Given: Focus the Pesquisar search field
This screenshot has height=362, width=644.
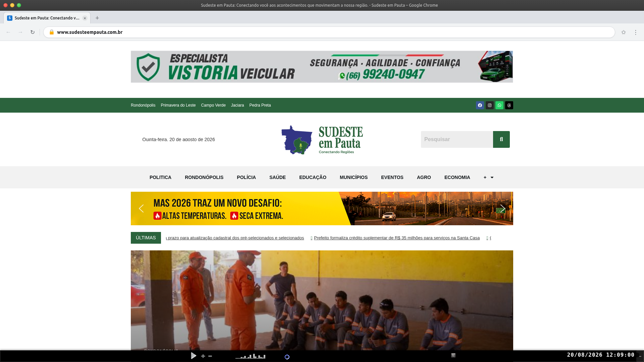Looking at the screenshot, I should coord(457,139).
